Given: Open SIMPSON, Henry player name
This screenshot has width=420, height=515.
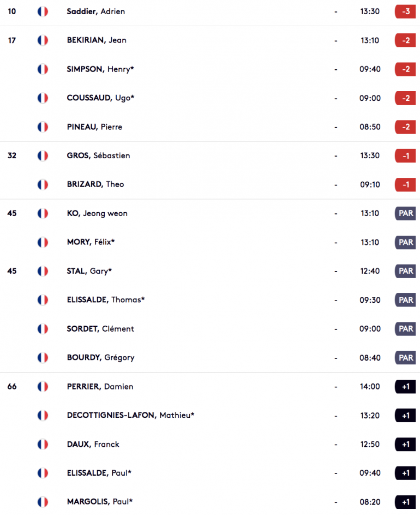Looking at the screenshot, I should [x=100, y=69].
